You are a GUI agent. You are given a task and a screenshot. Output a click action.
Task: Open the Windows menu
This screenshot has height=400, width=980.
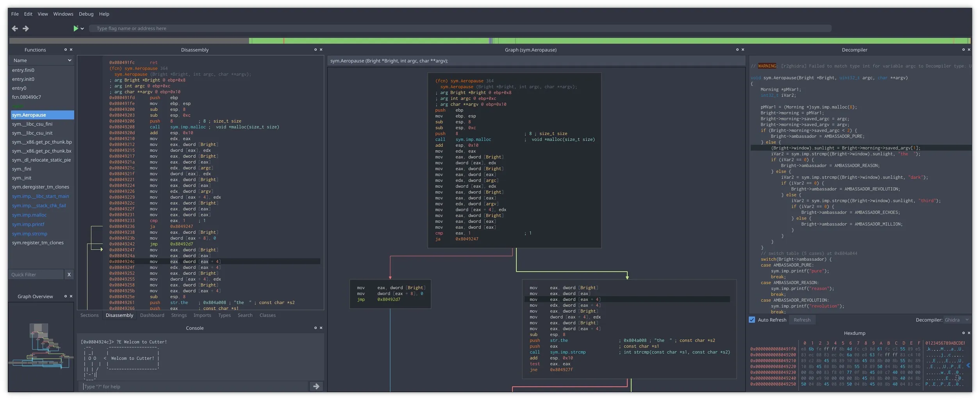[63, 14]
